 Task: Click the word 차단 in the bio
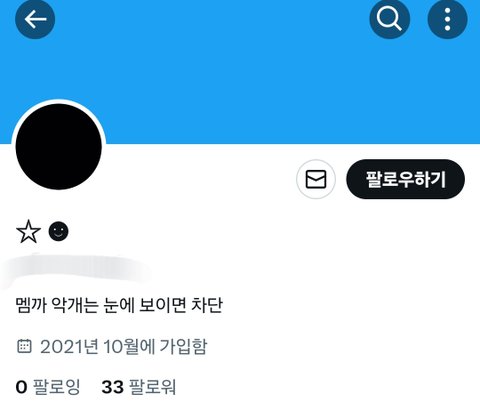[206, 305]
